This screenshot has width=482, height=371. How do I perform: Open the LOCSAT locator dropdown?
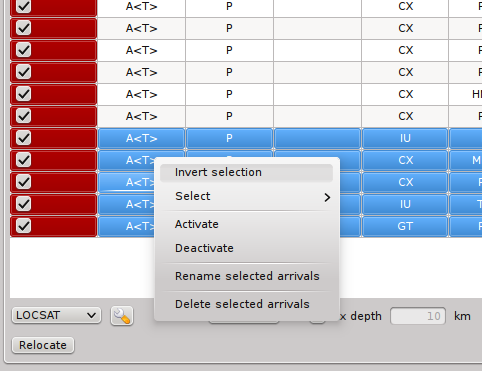click(x=56, y=315)
